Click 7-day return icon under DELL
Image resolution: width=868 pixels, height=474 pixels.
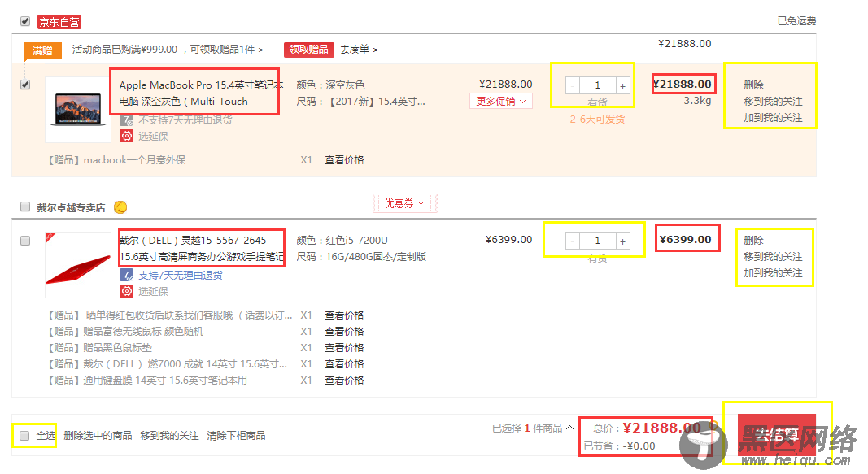coord(127,275)
